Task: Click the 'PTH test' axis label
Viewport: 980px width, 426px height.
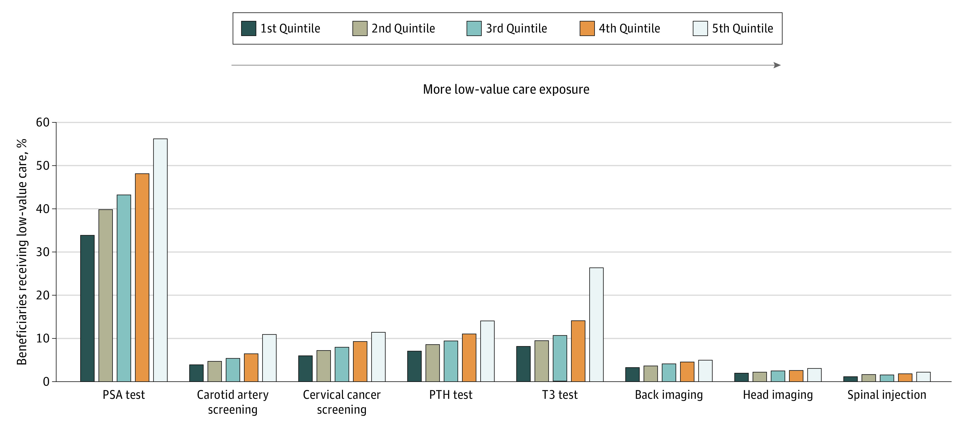Action: (x=451, y=395)
